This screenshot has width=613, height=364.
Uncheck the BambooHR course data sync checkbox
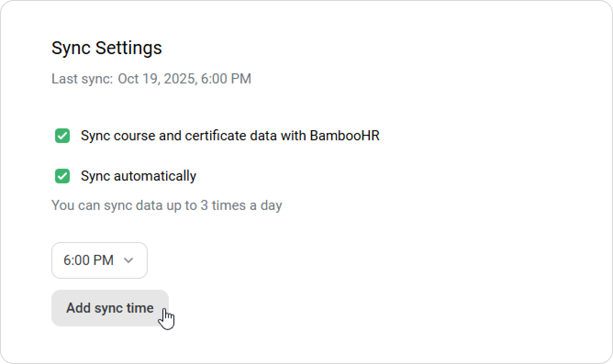pos(62,136)
